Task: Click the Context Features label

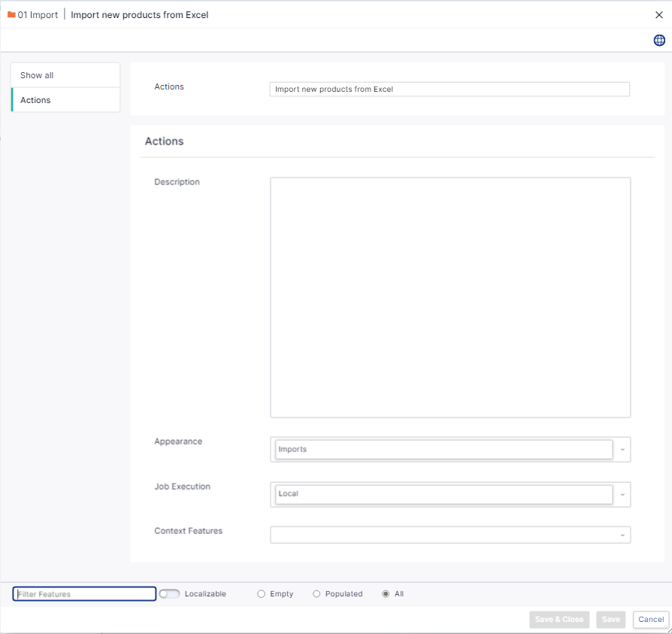Action: pos(189,531)
